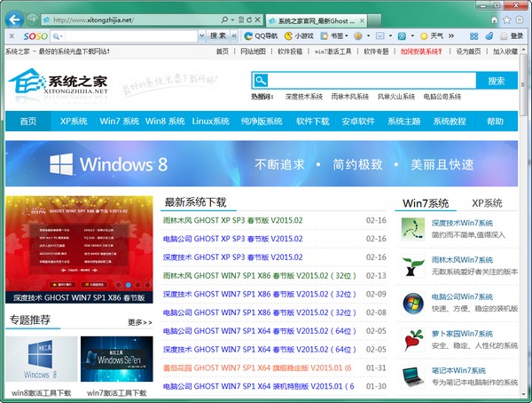Viewport: 532px width, 403px height.
Task: Click the 萝卜家园Win7系统 radish icon
Action: pos(412,339)
